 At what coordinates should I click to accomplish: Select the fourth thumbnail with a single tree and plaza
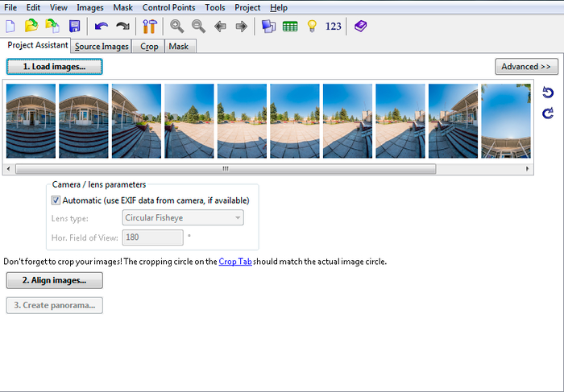189,121
